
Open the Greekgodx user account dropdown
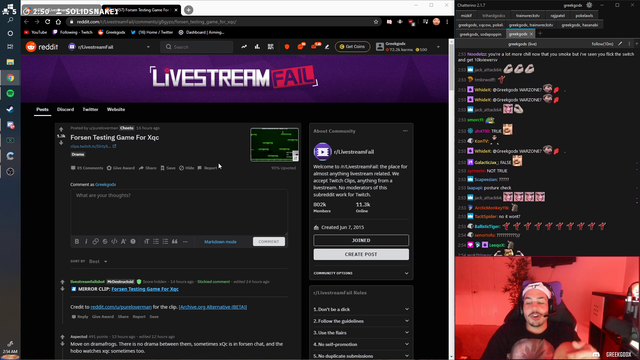pyautogui.click(x=408, y=47)
